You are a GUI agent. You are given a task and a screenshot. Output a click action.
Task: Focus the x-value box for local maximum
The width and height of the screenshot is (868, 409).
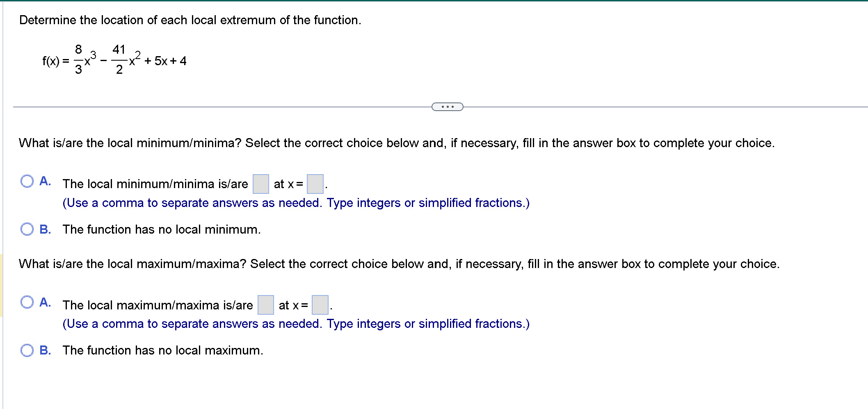pyautogui.click(x=320, y=305)
